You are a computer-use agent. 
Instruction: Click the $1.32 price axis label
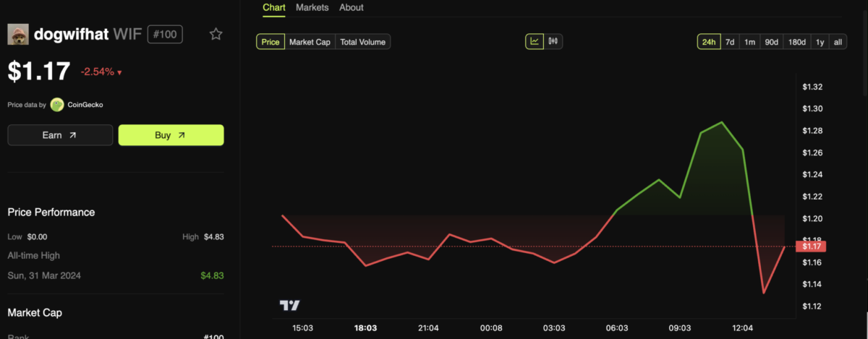(x=813, y=87)
